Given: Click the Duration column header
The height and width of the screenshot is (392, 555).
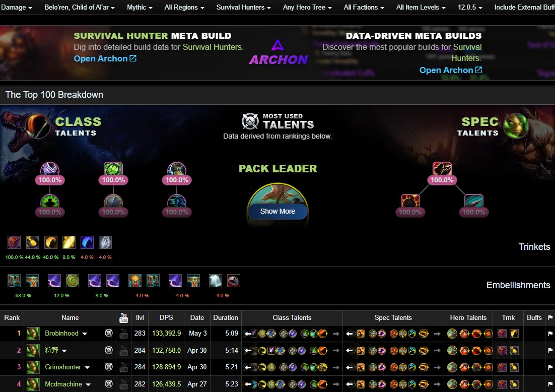Looking at the screenshot, I should point(226,317).
